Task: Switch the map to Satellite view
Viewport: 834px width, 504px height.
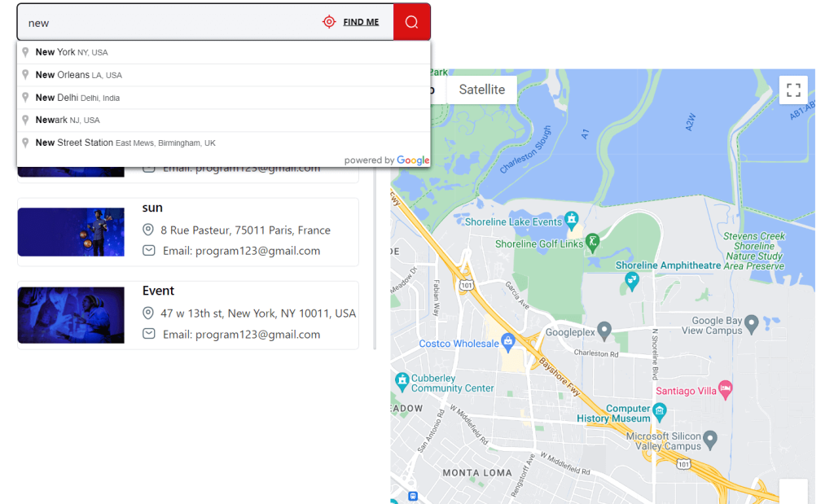Action: pos(482,90)
